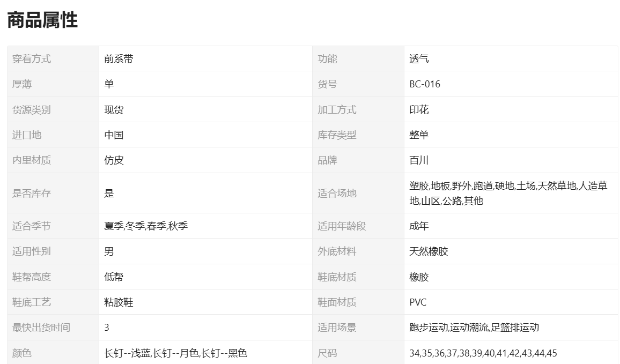The image size is (620, 364).
Task: Click the 低帮 shoe height value
Action: 114,277
